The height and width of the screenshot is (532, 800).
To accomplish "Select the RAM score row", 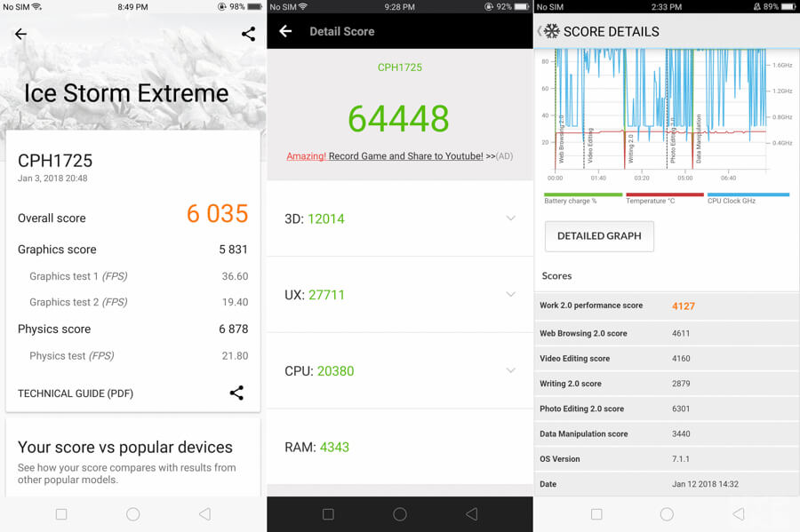I will (x=399, y=447).
